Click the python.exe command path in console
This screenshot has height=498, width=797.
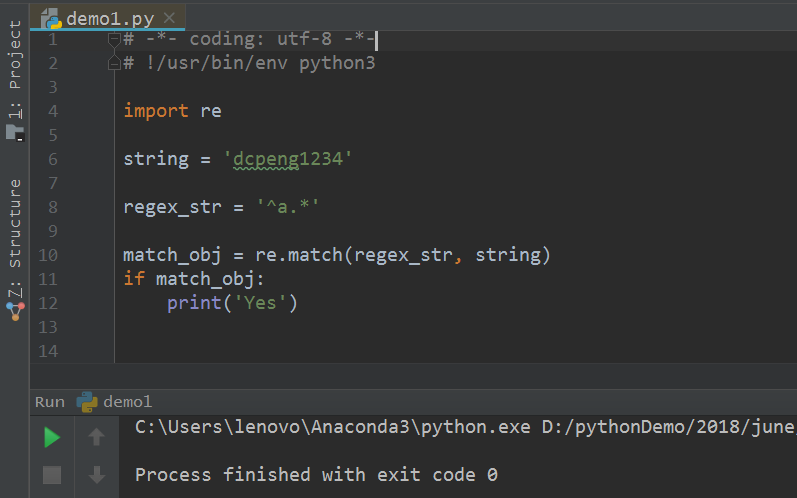pos(332,427)
